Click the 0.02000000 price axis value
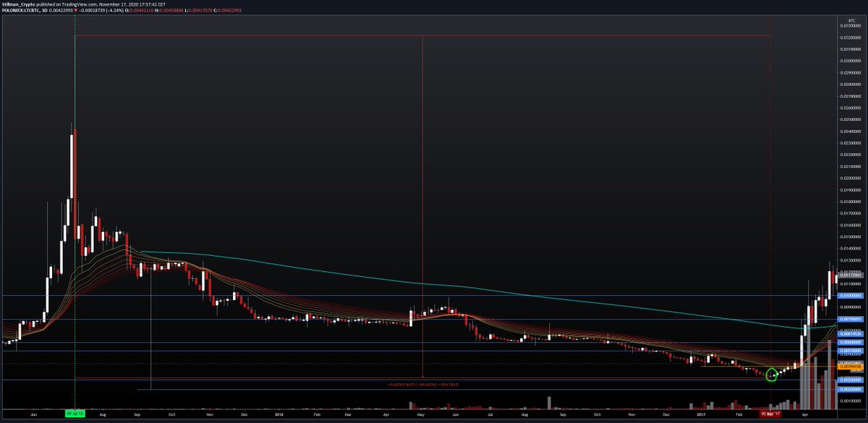Image resolution: width=868 pixels, height=423 pixels. [851, 178]
